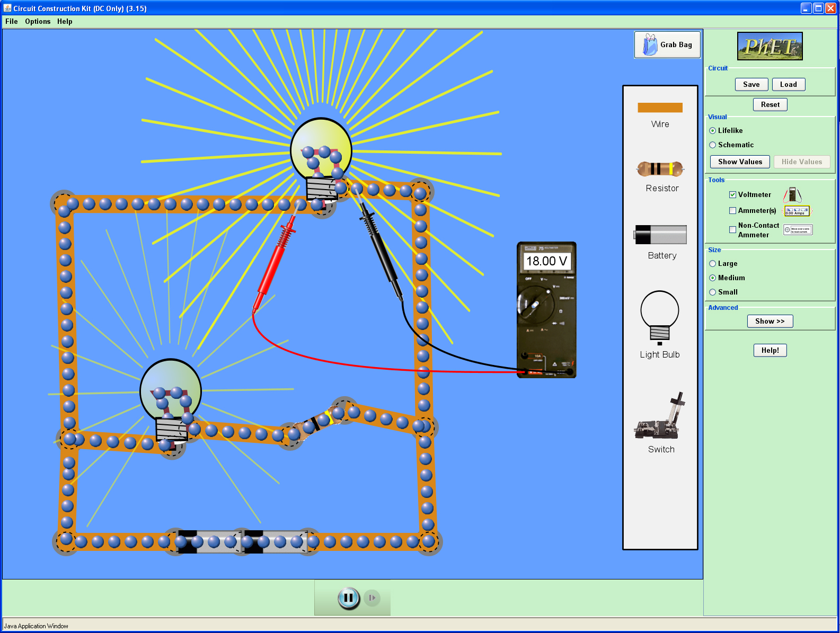Screen dimensions: 840x633
Task: Open the Options menu
Action: click(38, 22)
